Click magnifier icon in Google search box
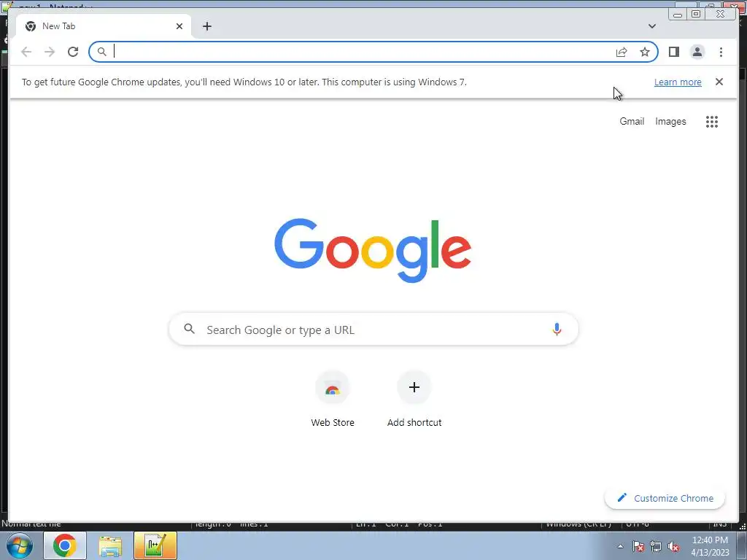The height and width of the screenshot is (560, 747). pos(189,329)
